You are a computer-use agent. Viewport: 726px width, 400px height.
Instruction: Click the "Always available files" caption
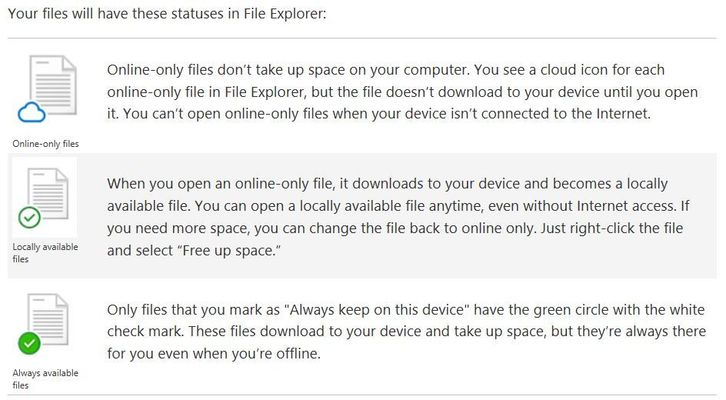(x=45, y=379)
